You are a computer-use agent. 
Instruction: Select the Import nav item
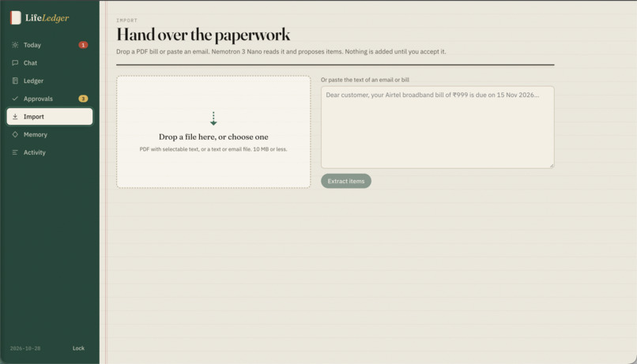coord(50,116)
